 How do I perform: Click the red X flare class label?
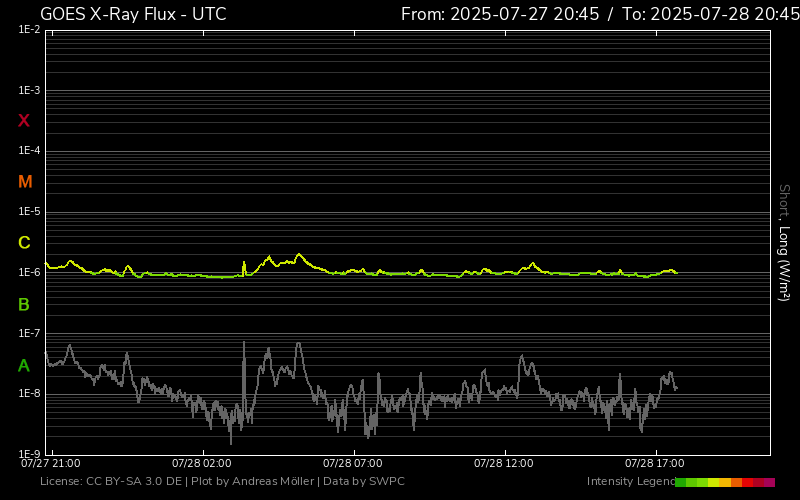click(24, 121)
